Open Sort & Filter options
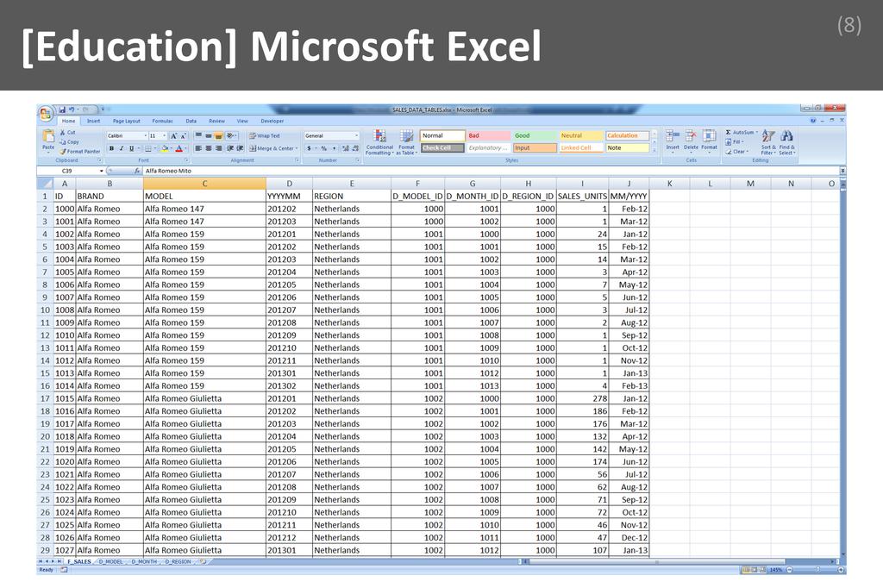 [x=768, y=142]
